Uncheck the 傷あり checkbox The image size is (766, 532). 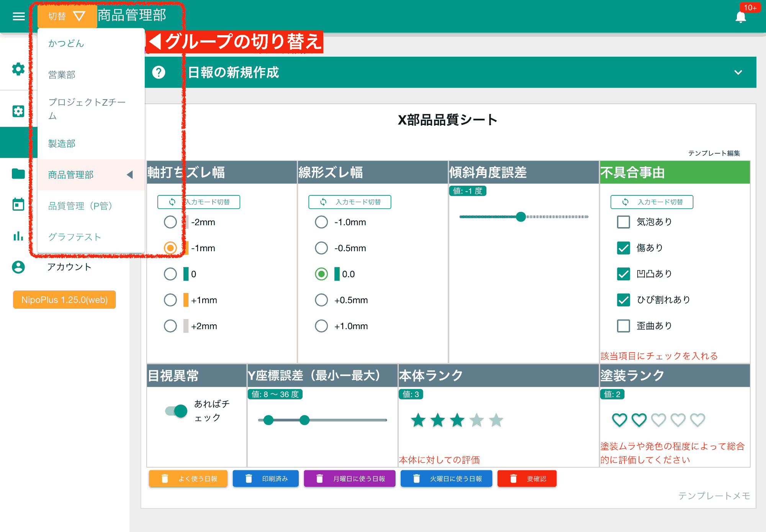(623, 248)
